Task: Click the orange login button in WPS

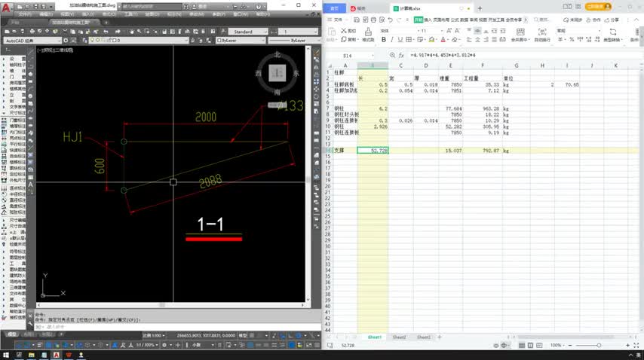Action: coord(599,7)
